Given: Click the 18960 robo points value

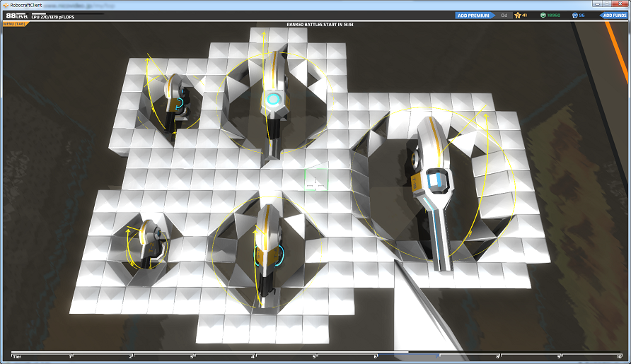Looking at the screenshot, I should click(554, 16).
